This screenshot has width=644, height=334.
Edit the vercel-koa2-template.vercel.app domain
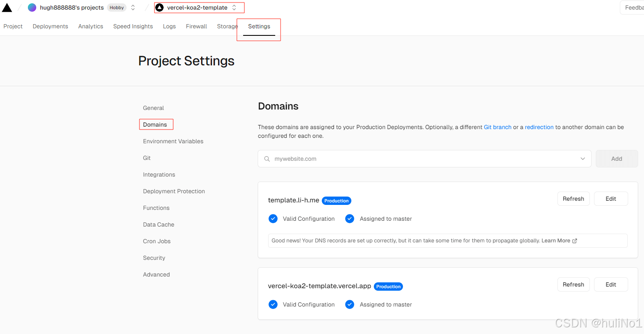[611, 284]
